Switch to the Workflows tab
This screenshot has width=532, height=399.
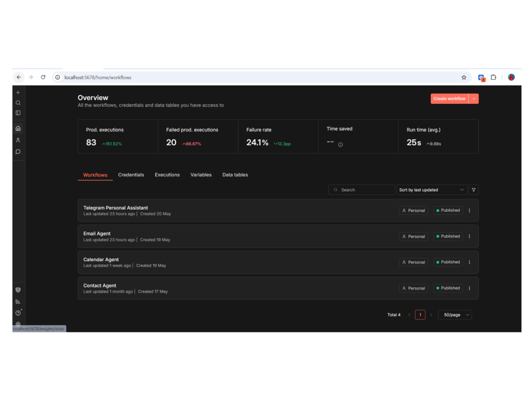point(95,174)
